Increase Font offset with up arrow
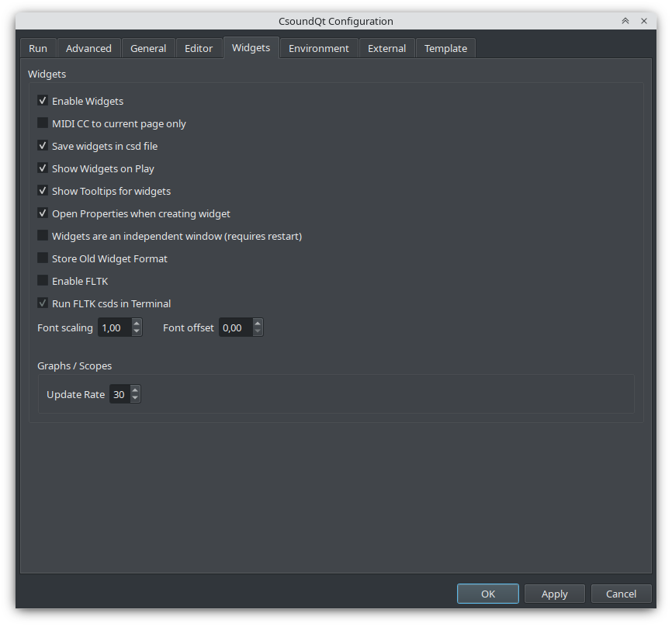This screenshot has height=627, width=672. (258, 323)
